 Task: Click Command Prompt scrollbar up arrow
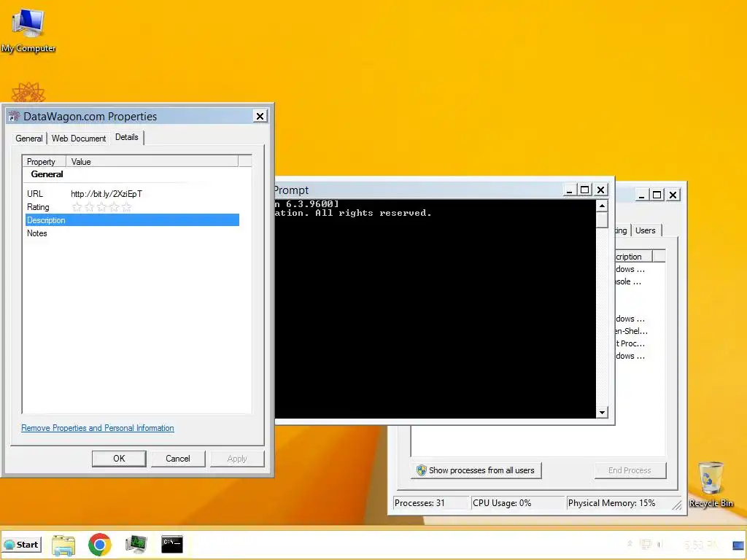pos(602,206)
